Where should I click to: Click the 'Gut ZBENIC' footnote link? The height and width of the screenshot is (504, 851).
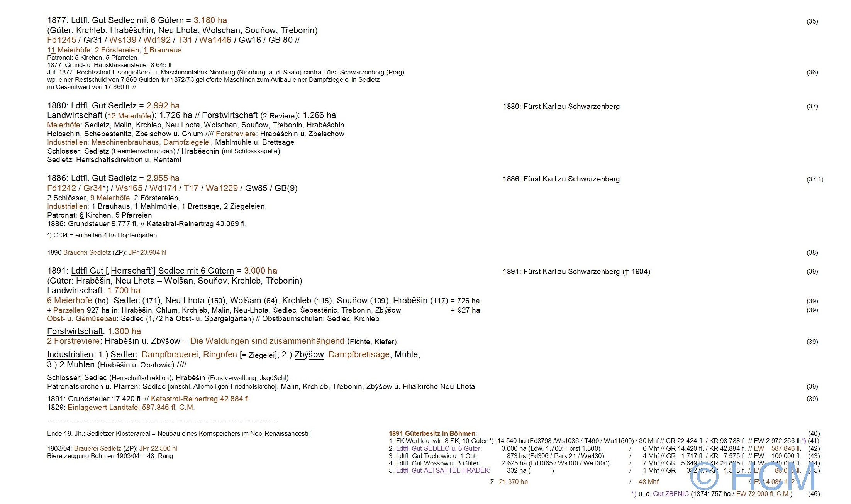coord(671,494)
